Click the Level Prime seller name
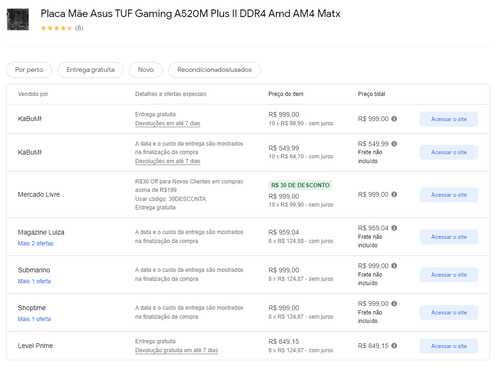This screenshot has width=500, height=366. (x=35, y=346)
